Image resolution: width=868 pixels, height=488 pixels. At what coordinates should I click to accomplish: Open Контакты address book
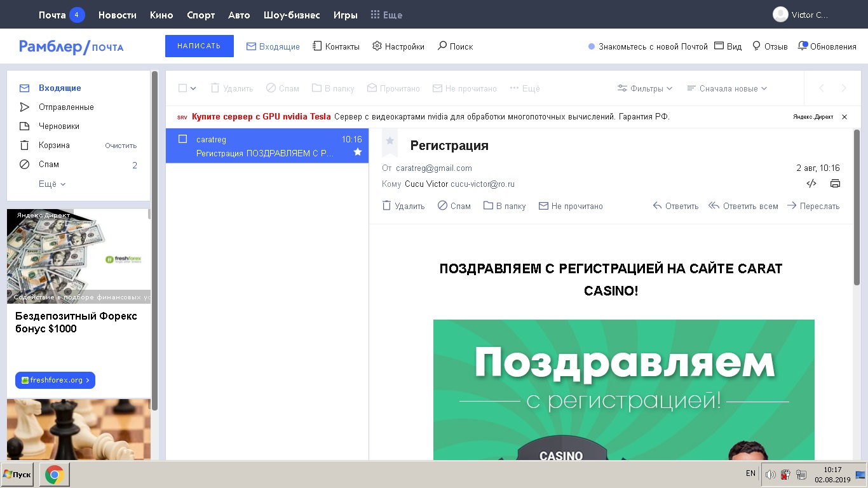(336, 46)
